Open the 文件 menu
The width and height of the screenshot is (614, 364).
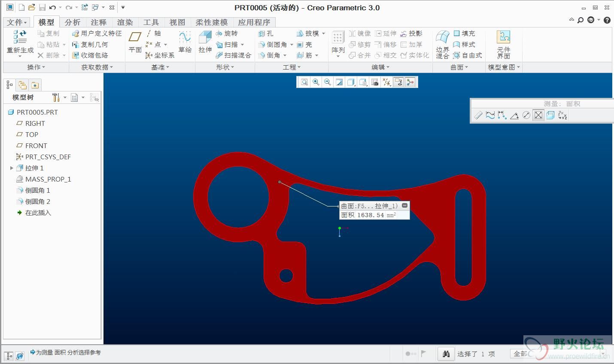click(x=17, y=22)
